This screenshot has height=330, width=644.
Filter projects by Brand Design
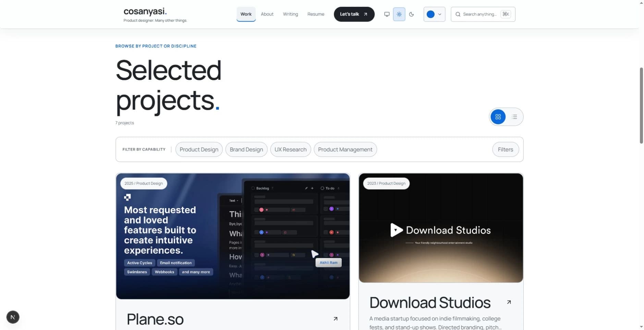click(x=246, y=150)
